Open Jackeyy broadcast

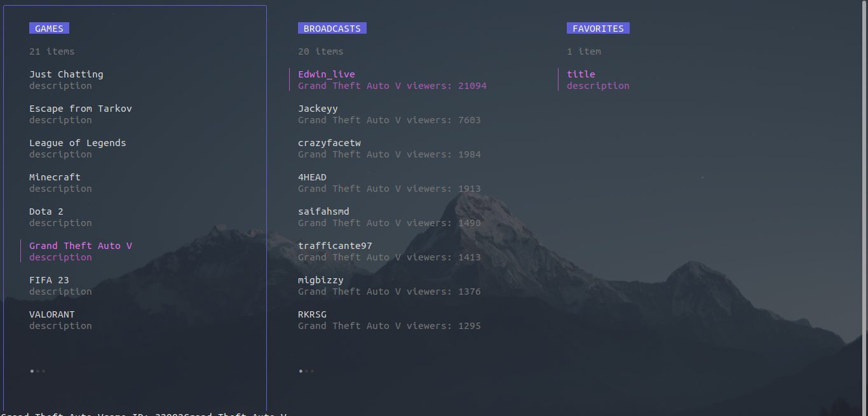tap(318, 109)
